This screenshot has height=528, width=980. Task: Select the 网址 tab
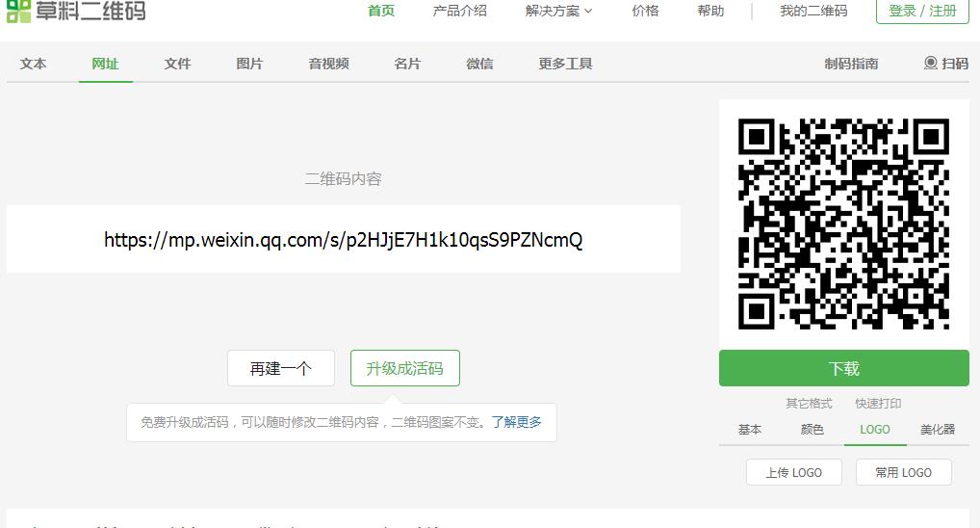tap(105, 64)
